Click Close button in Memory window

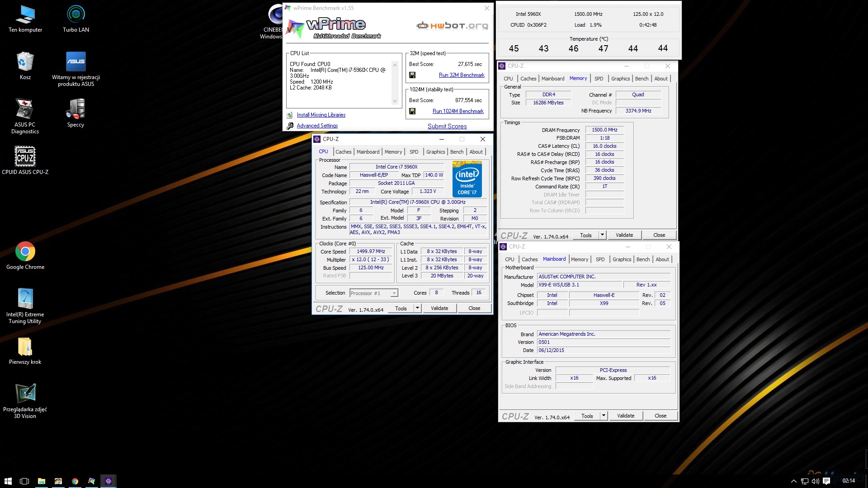[659, 235]
